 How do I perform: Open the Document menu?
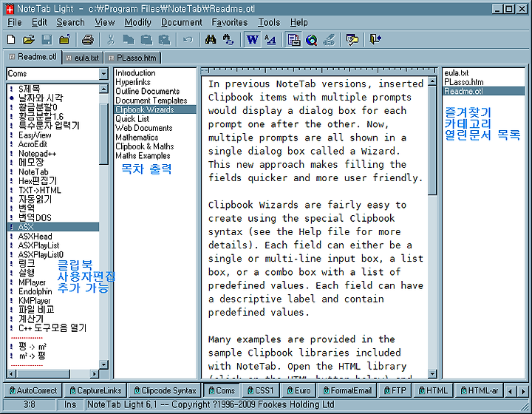[x=182, y=22]
